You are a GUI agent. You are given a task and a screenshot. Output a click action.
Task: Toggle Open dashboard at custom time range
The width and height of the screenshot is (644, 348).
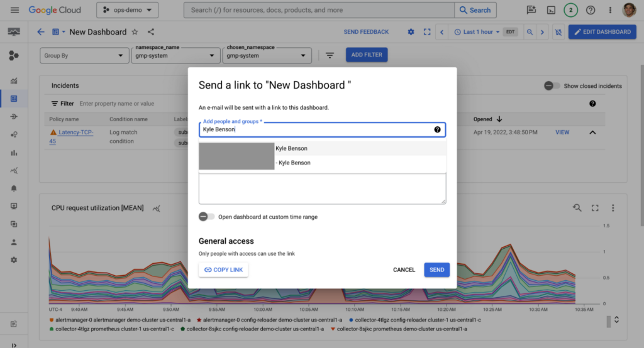(206, 217)
